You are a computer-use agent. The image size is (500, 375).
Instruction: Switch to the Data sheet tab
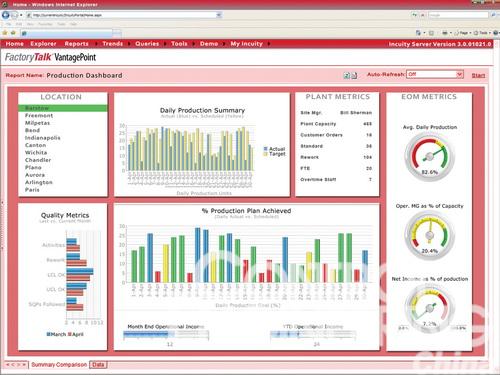[98, 365]
